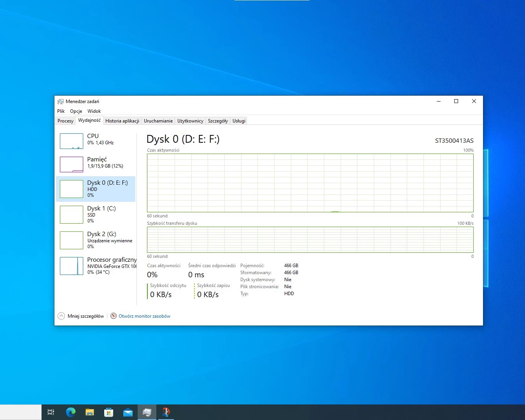
Task: Open the Widok menu
Action: (94, 111)
